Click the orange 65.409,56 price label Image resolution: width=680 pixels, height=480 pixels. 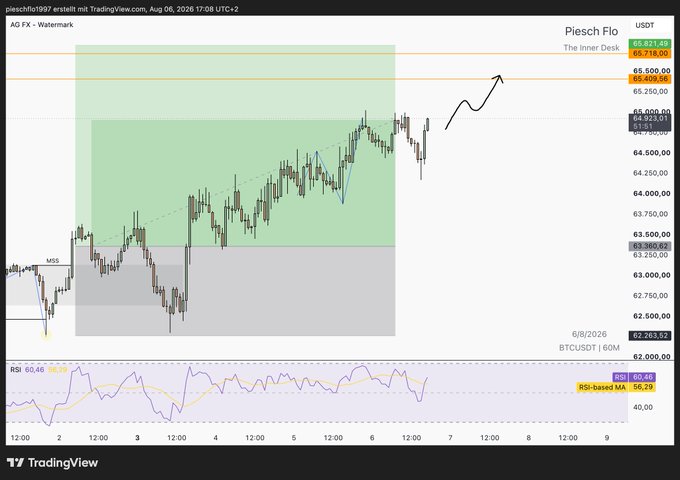tap(650, 79)
